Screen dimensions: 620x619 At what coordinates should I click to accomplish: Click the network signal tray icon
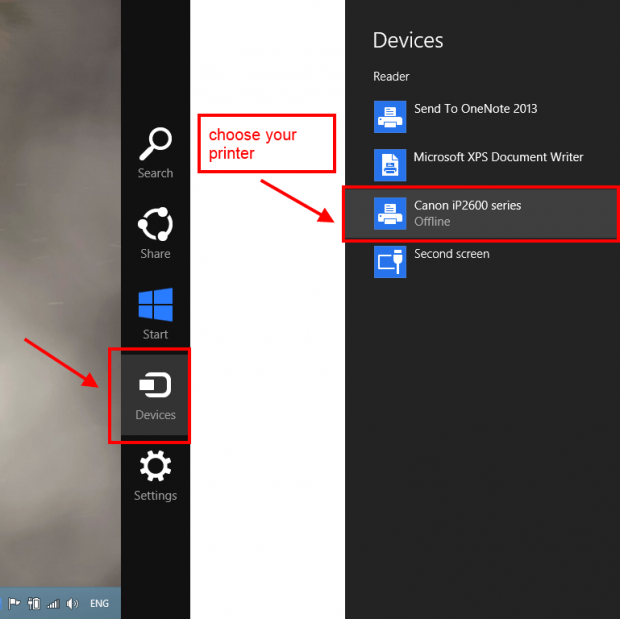tap(53, 604)
